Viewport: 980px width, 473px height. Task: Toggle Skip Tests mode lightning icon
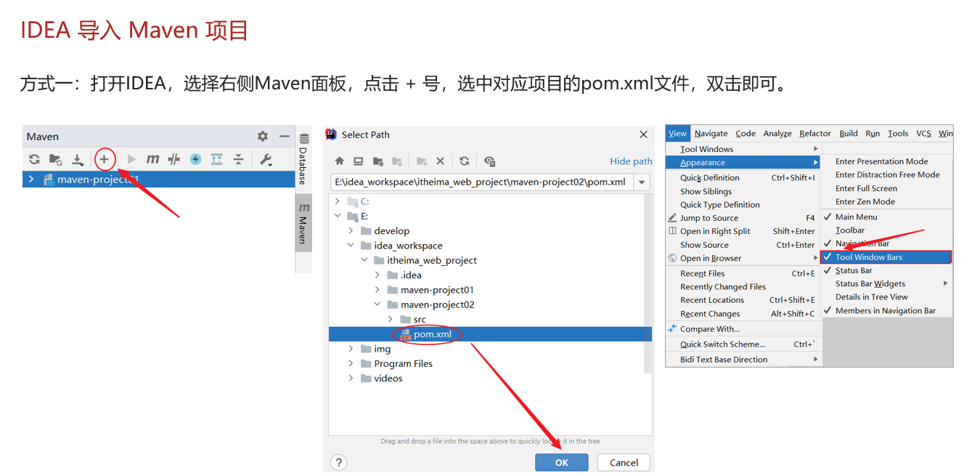click(x=195, y=159)
